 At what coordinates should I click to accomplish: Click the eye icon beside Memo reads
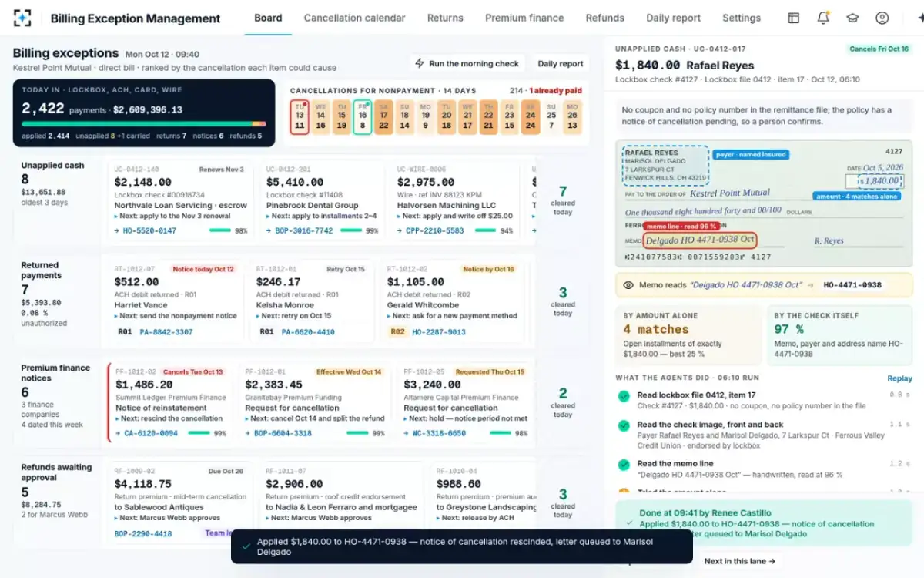click(x=628, y=285)
